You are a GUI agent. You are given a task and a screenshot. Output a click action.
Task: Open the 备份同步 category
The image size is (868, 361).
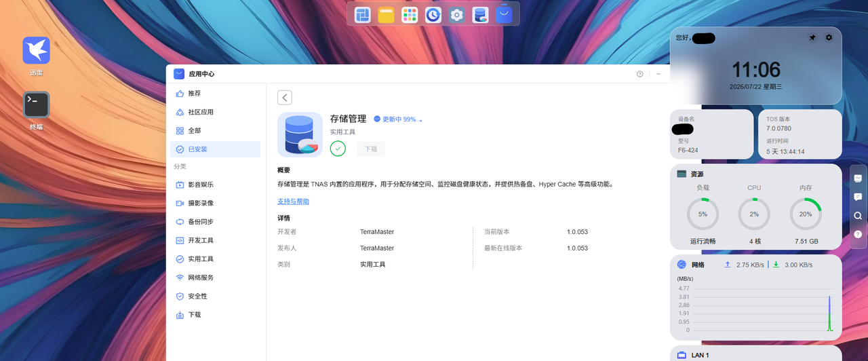215,222
